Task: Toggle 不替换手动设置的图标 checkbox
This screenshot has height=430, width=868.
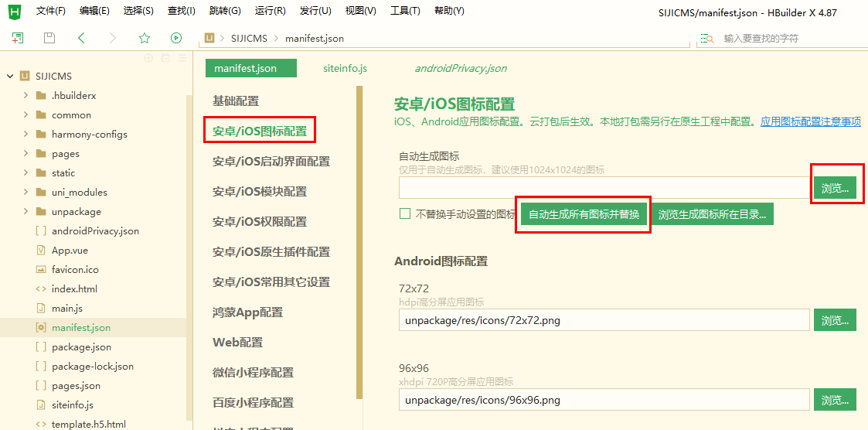Action: click(x=405, y=214)
